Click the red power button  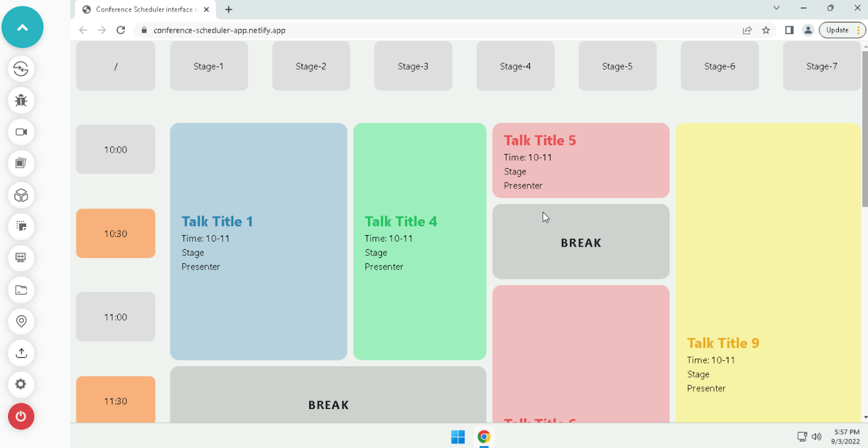point(21,417)
